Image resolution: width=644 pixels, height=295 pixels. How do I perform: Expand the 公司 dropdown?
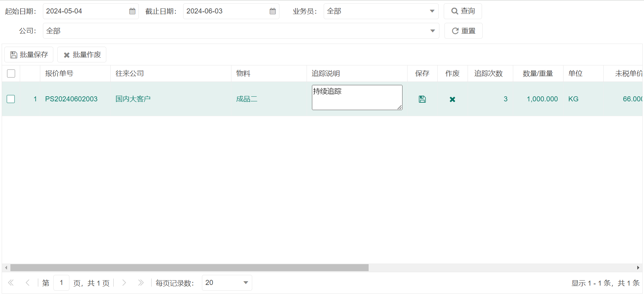point(432,31)
